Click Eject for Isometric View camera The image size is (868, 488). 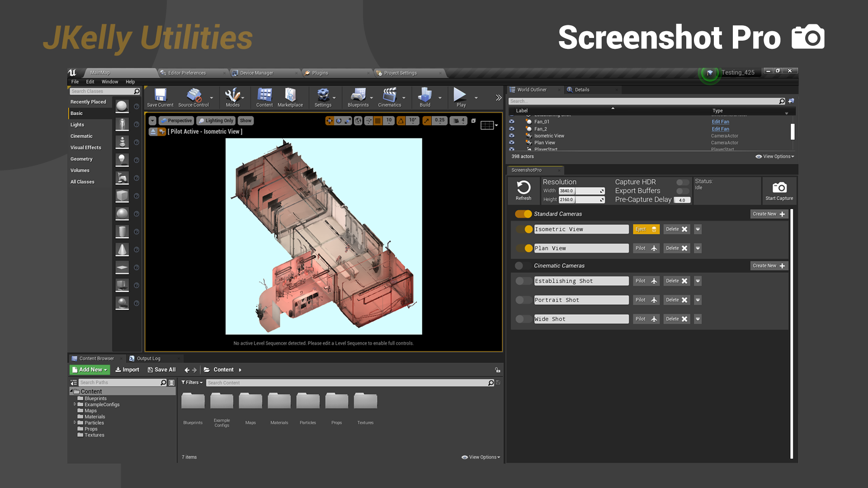pyautogui.click(x=646, y=230)
